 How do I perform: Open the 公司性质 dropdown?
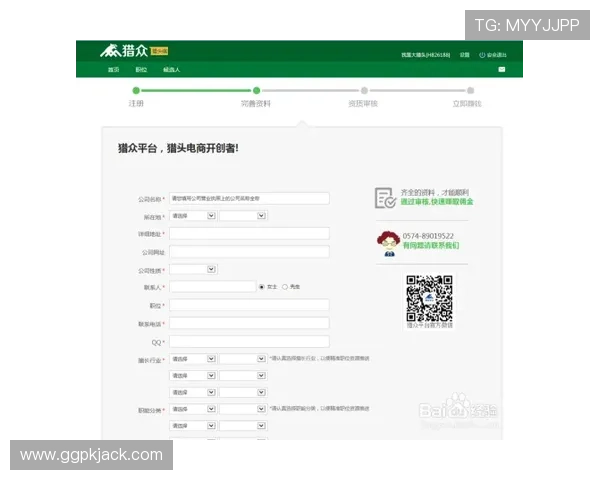pos(193,269)
